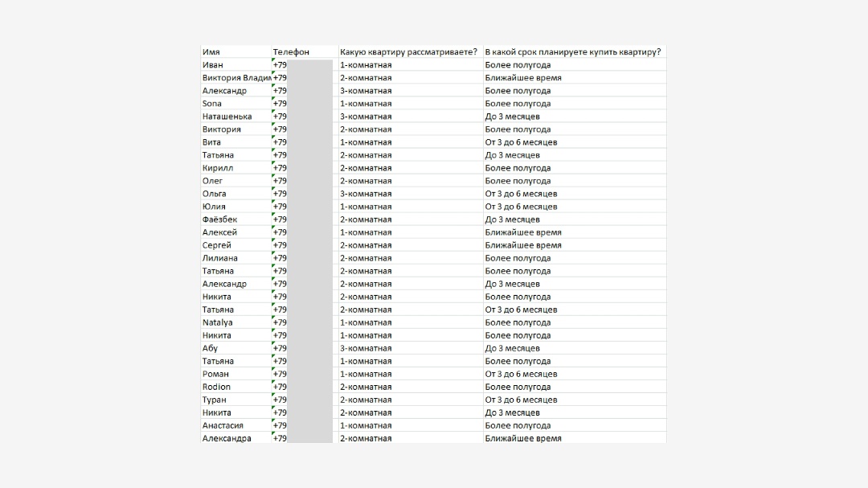
Task: Click the name cell "Rodion"
Action: click(235, 387)
